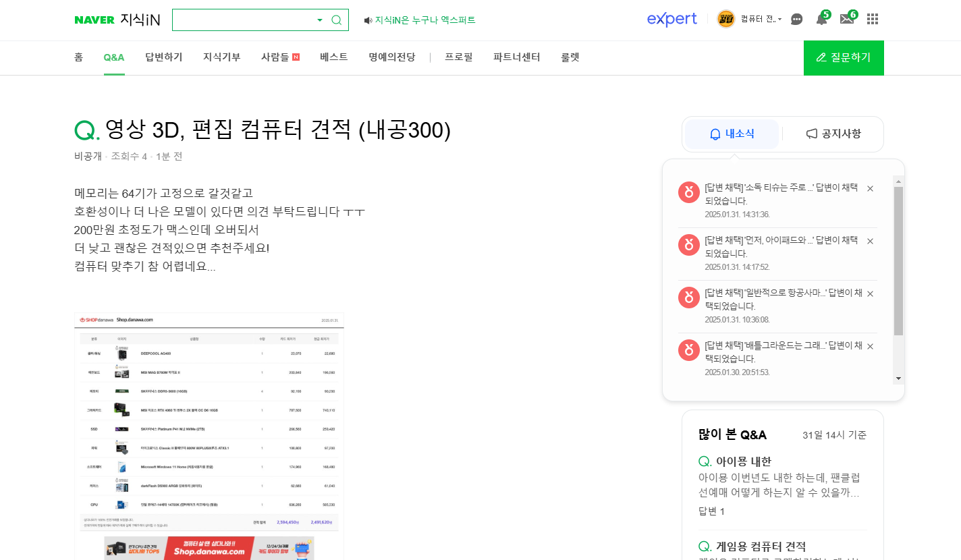Click the question title '영상 3D, 편집 컴퓨터 견적'
961x560 pixels.
click(x=278, y=130)
